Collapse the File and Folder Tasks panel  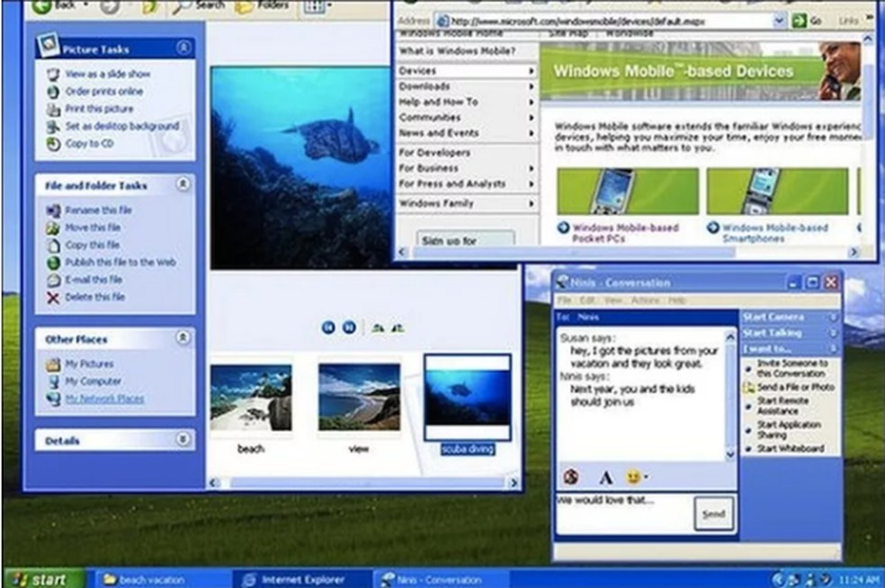pyautogui.click(x=183, y=185)
